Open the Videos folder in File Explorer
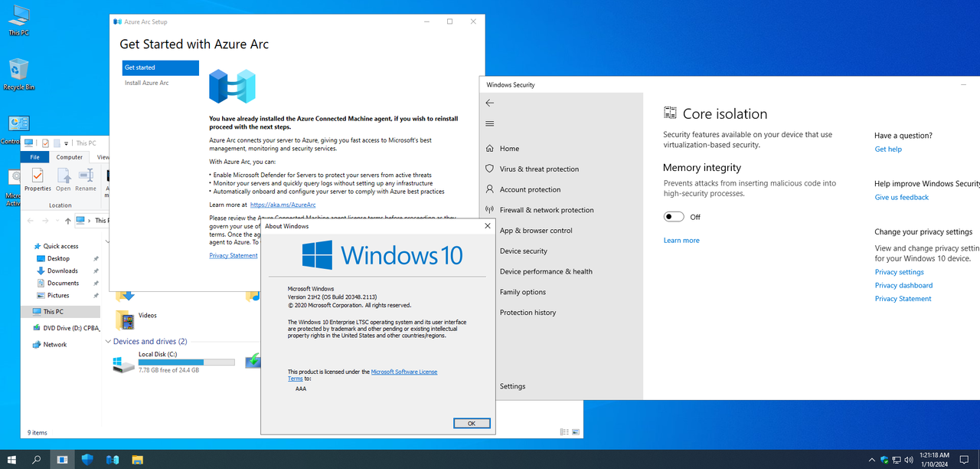980x469 pixels. coord(138,318)
